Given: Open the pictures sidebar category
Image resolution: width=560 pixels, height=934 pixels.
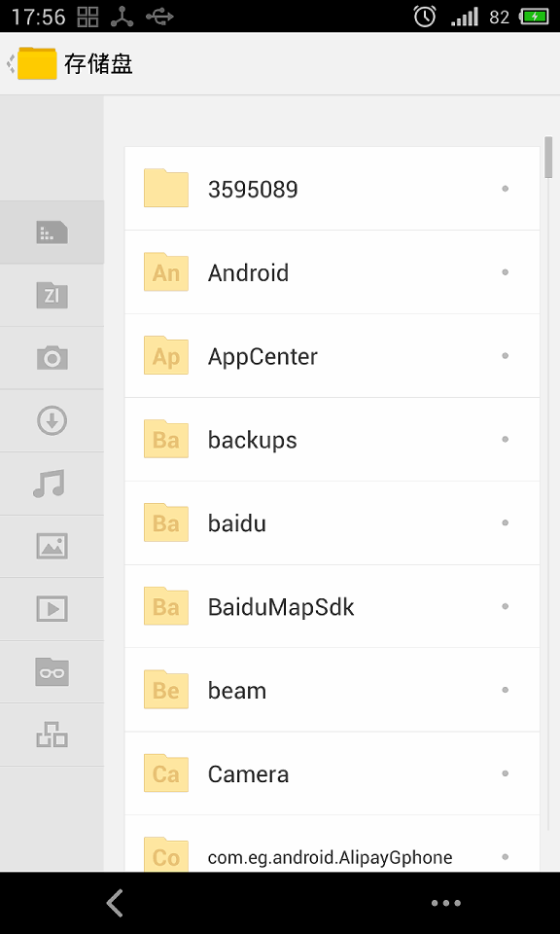Looking at the screenshot, I should point(52,546).
